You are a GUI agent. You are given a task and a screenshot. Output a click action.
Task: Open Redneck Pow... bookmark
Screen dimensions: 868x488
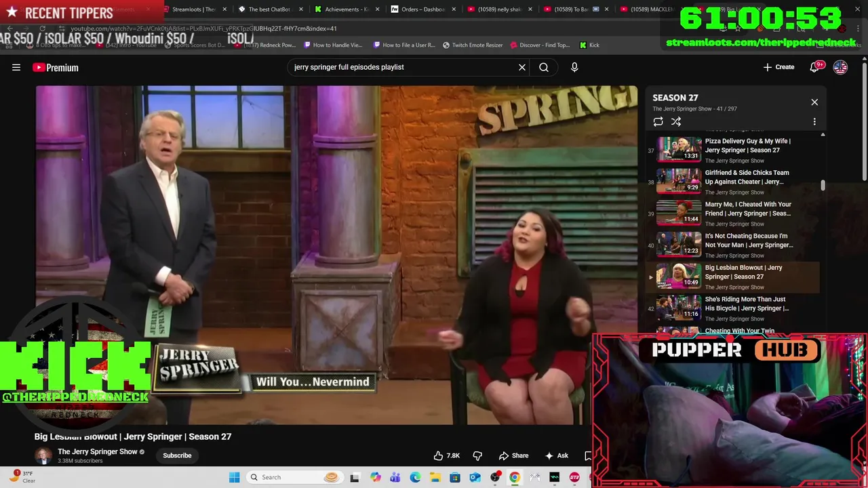[265, 45]
